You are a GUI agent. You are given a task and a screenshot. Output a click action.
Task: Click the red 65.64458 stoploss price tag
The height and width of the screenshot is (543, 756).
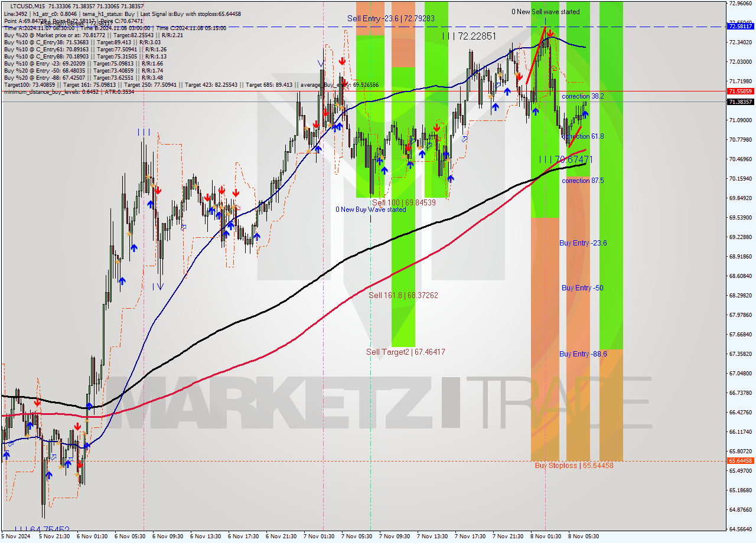coord(741,461)
